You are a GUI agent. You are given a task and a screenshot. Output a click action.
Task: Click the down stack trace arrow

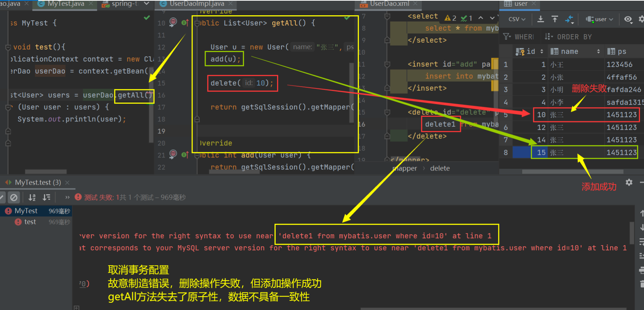tap(641, 227)
